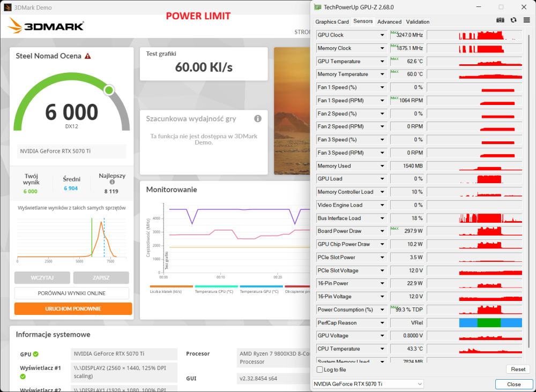The width and height of the screenshot is (536, 392).
Task: Open the GPU Load sensor dropdown
Action: point(382,179)
